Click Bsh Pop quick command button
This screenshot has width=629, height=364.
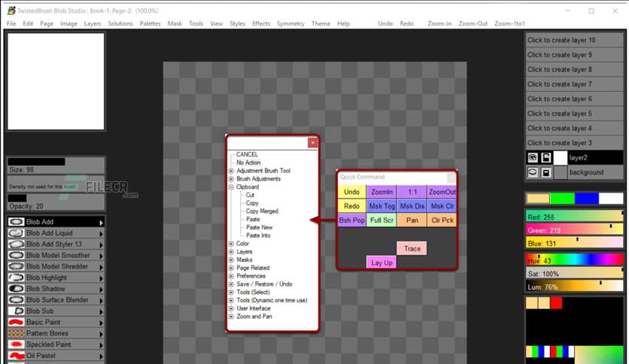pyautogui.click(x=352, y=220)
